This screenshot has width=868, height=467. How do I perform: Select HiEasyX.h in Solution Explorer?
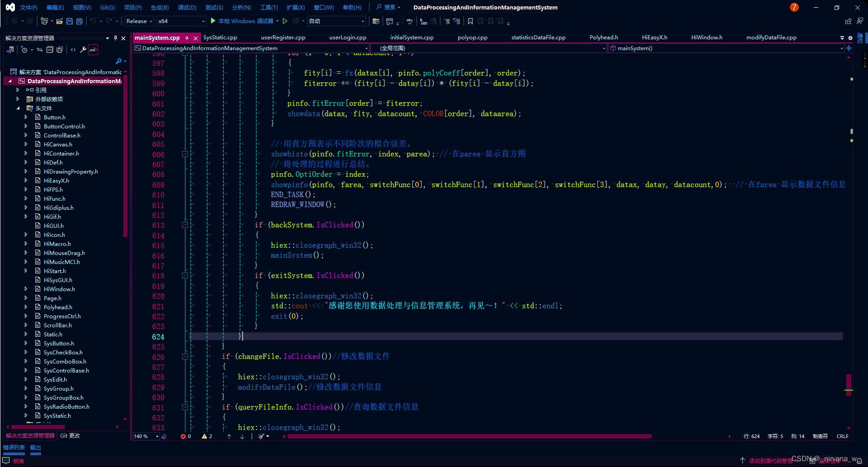(x=56, y=180)
